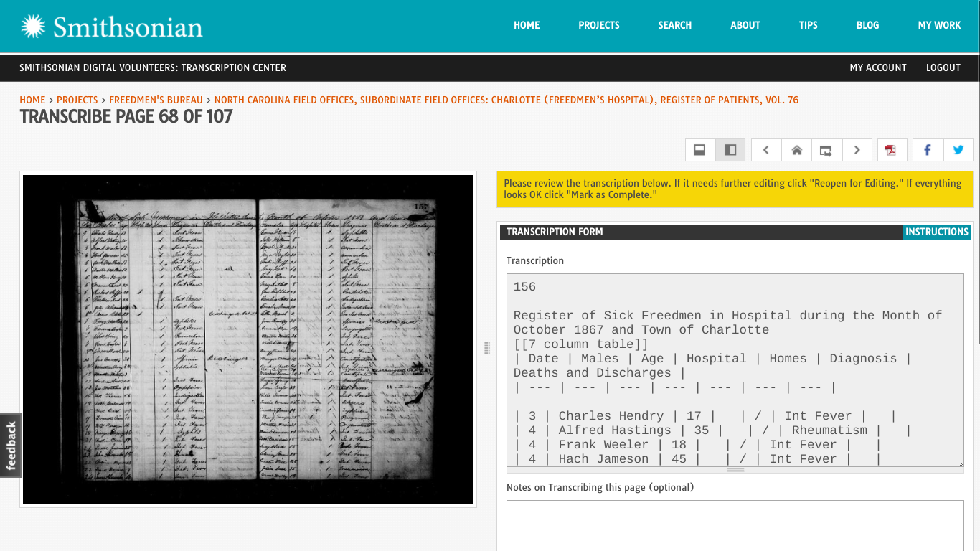Click the Logout link
The width and height of the screenshot is (980, 551).
pyautogui.click(x=943, y=67)
